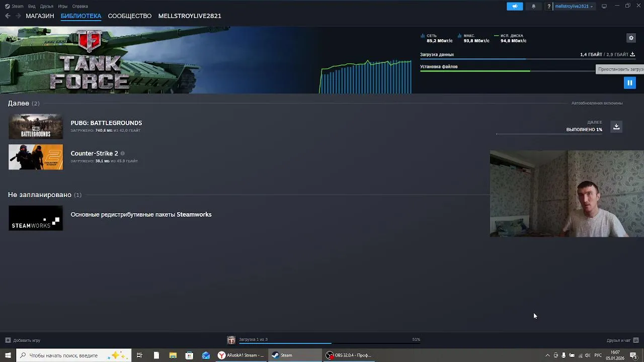
Task: Open the Steamworks thumbnail
Action: tap(36, 218)
